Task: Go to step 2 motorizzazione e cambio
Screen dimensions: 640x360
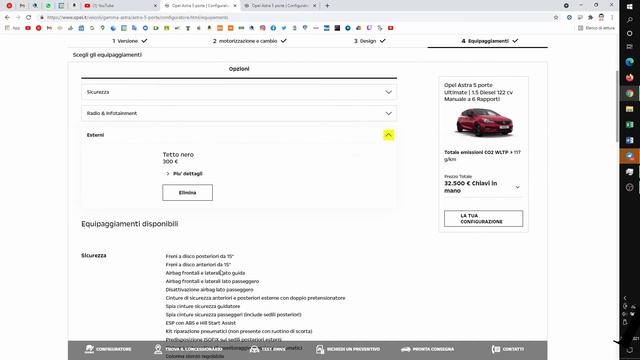Action: [249, 41]
